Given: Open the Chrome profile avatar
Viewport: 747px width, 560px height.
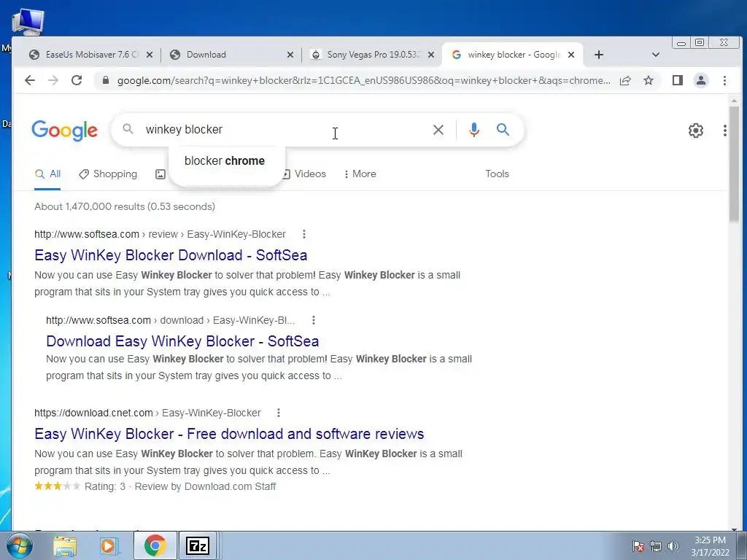Looking at the screenshot, I should click(701, 80).
